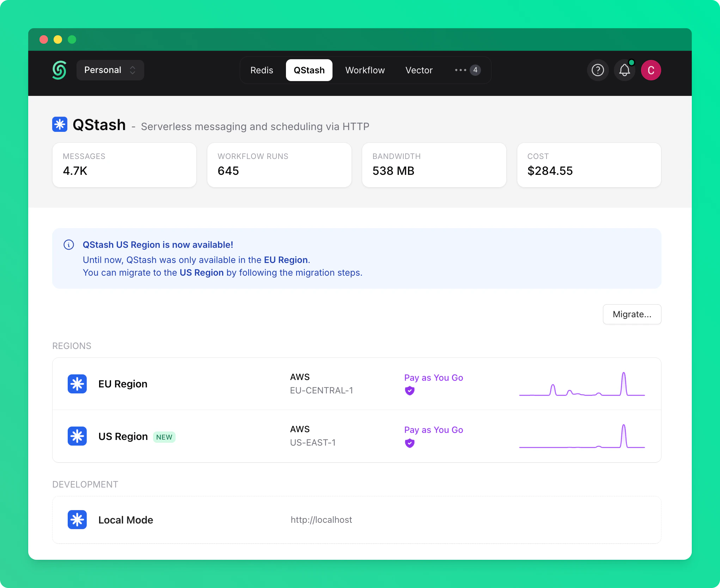Open the help question mark icon
The width and height of the screenshot is (720, 588).
tap(598, 70)
